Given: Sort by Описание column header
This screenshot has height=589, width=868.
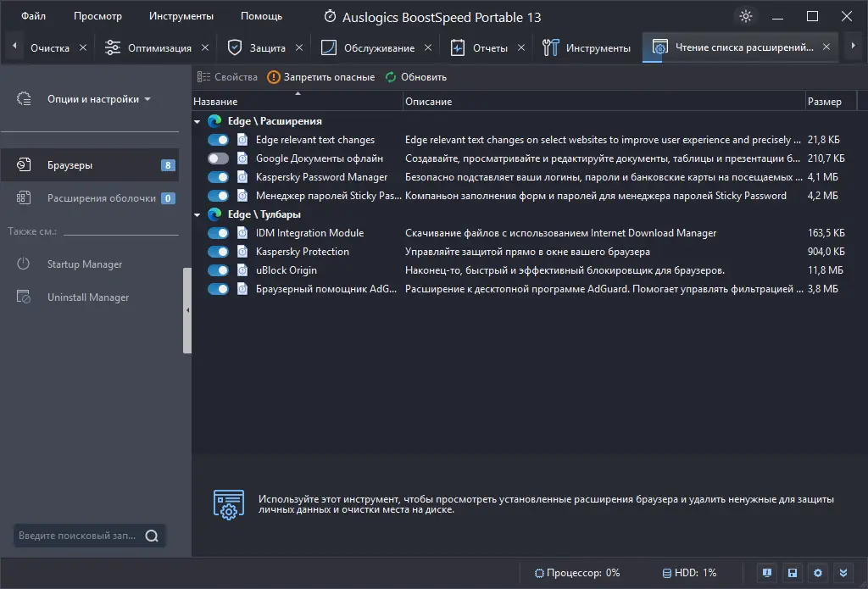Looking at the screenshot, I should click(x=604, y=102).
